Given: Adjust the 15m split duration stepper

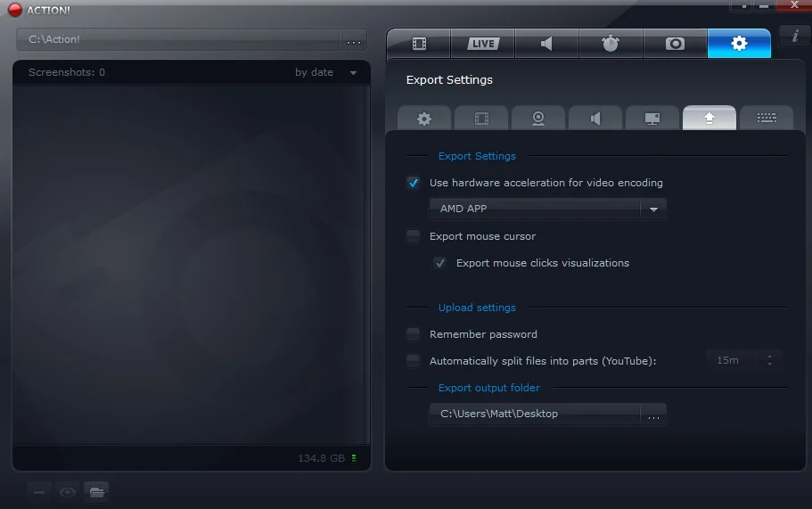Looking at the screenshot, I should pos(769,360).
